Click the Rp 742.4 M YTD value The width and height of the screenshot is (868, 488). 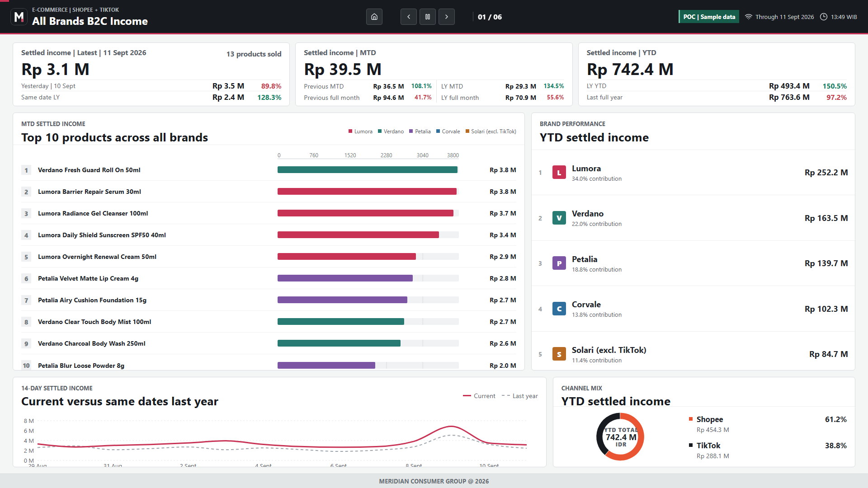click(x=630, y=70)
